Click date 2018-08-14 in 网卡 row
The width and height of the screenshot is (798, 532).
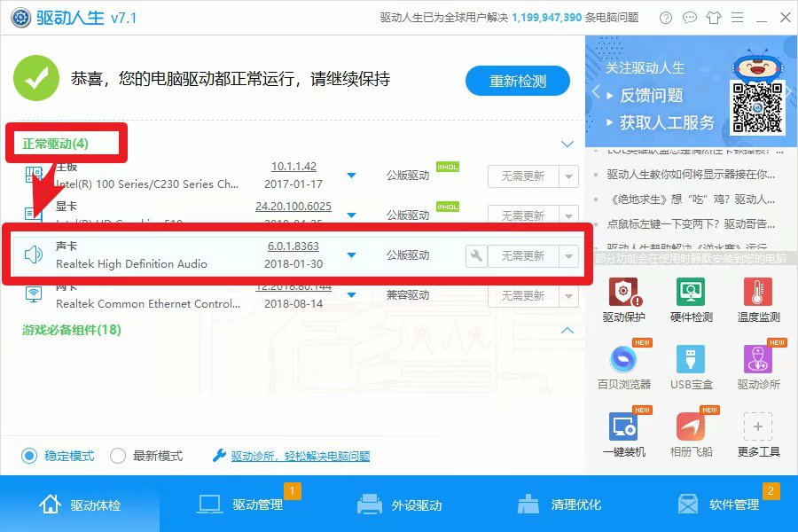pos(293,304)
